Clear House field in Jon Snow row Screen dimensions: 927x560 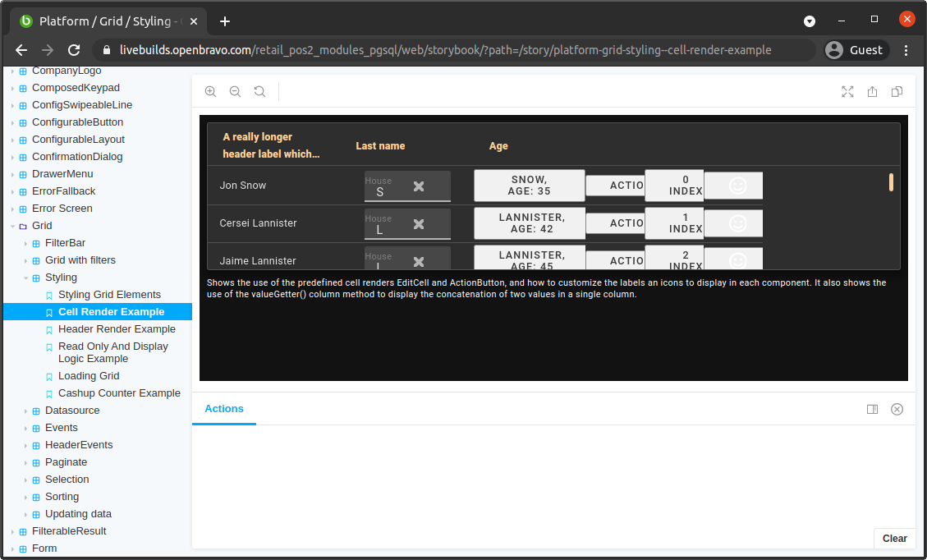click(x=419, y=186)
